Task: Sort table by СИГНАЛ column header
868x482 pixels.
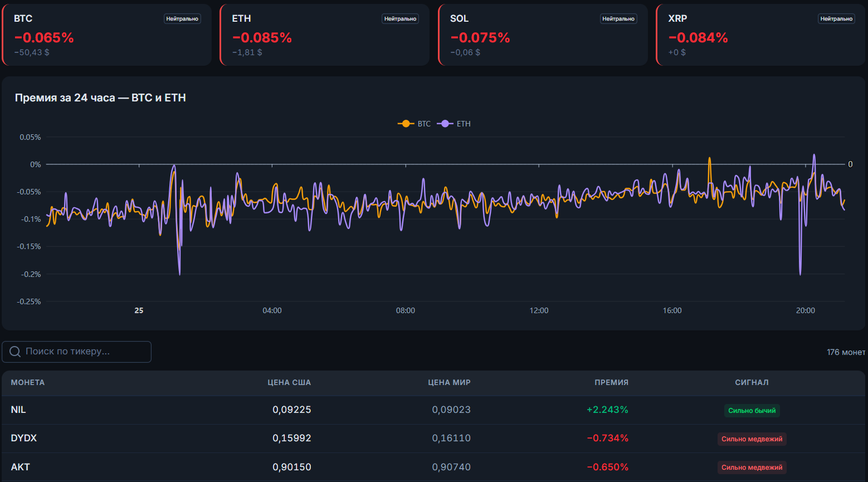Action: [x=752, y=382]
